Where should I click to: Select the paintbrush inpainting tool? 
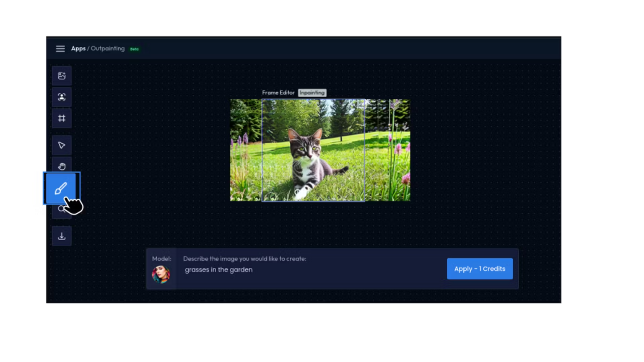tap(61, 188)
